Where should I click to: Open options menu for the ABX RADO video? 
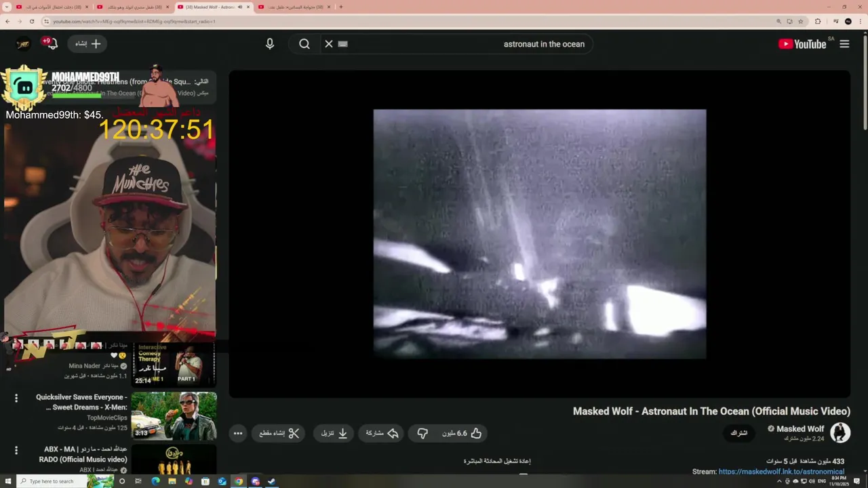16,451
